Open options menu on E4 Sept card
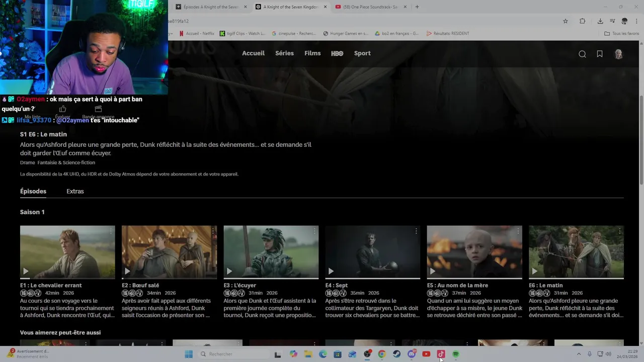The width and height of the screenshot is (644, 362). coord(416,231)
